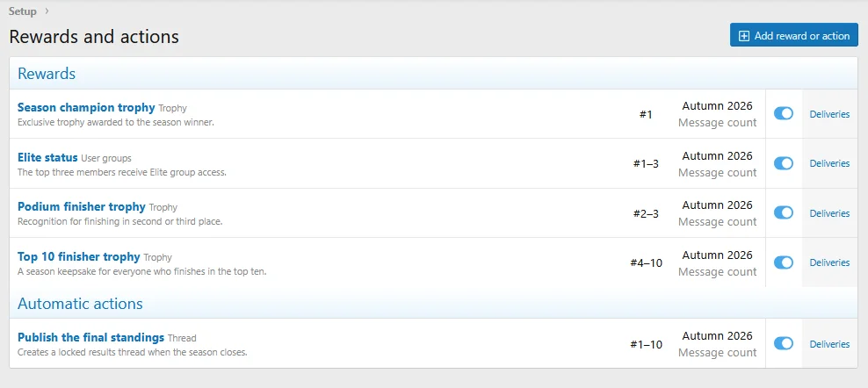868x388 pixels.
Task: Toggle off Publish the final standings
Action: coord(784,343)
